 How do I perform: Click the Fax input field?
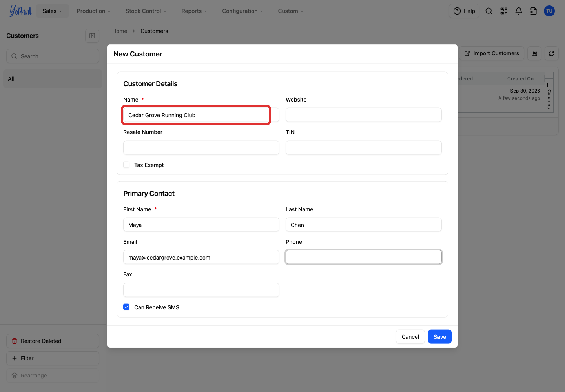click(x=201, y=290)
